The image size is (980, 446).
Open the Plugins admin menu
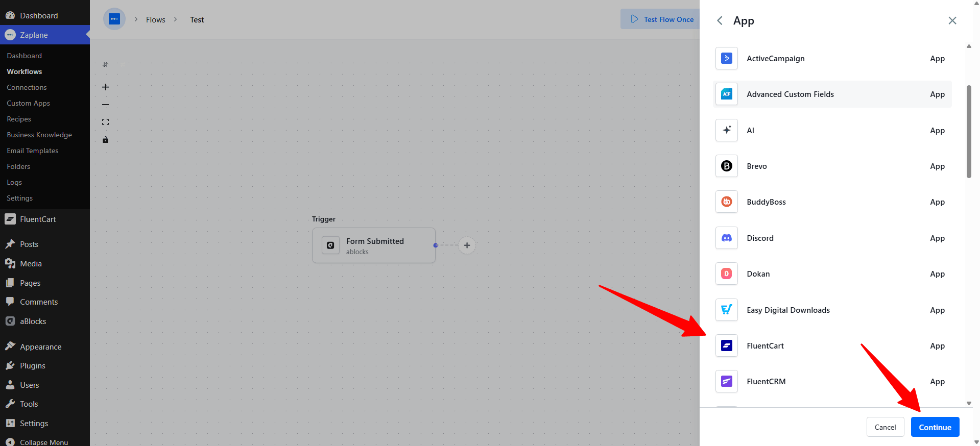tap(45, 365)
